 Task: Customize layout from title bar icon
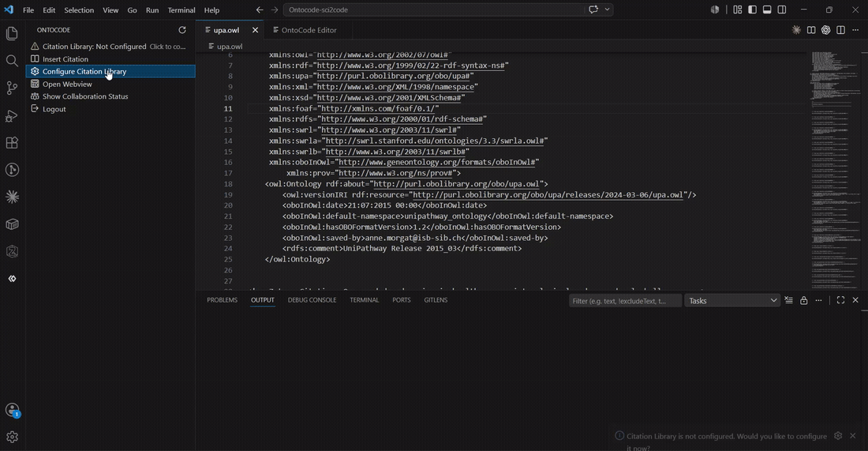pos(737,10)
